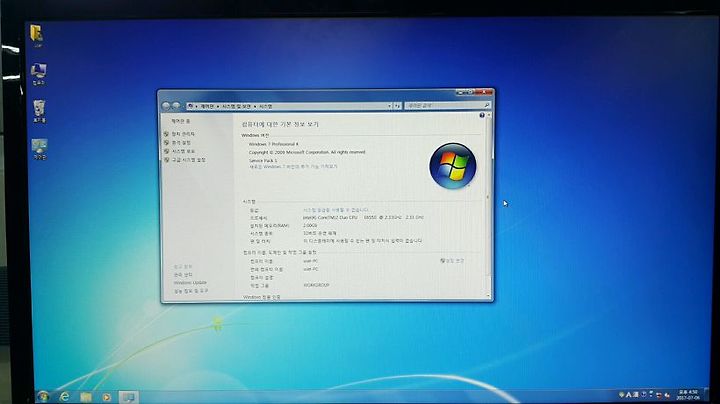Click the volume icon in system tray

click(x=667, y=395)
